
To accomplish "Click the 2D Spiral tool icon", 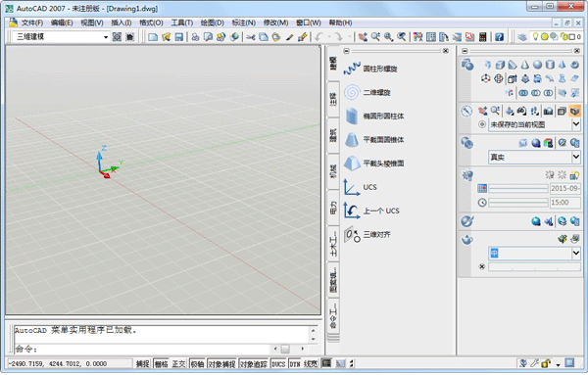I will [352, 92].
